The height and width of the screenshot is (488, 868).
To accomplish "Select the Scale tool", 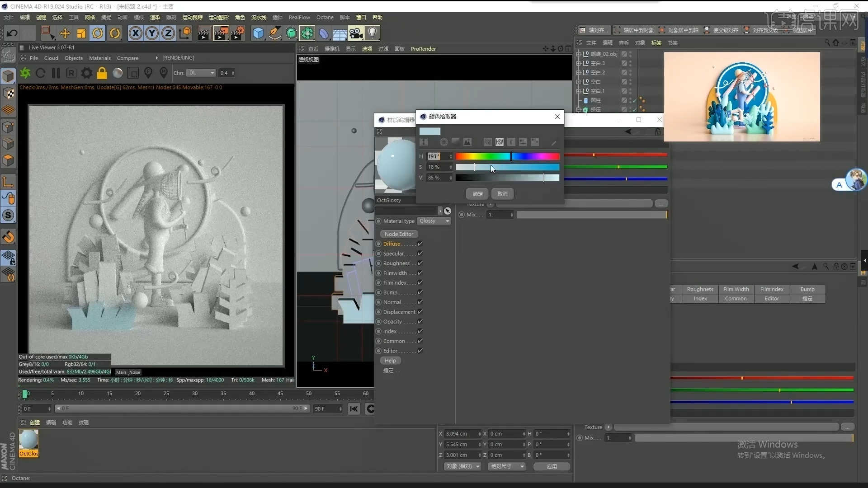I will tap(81, 33).
